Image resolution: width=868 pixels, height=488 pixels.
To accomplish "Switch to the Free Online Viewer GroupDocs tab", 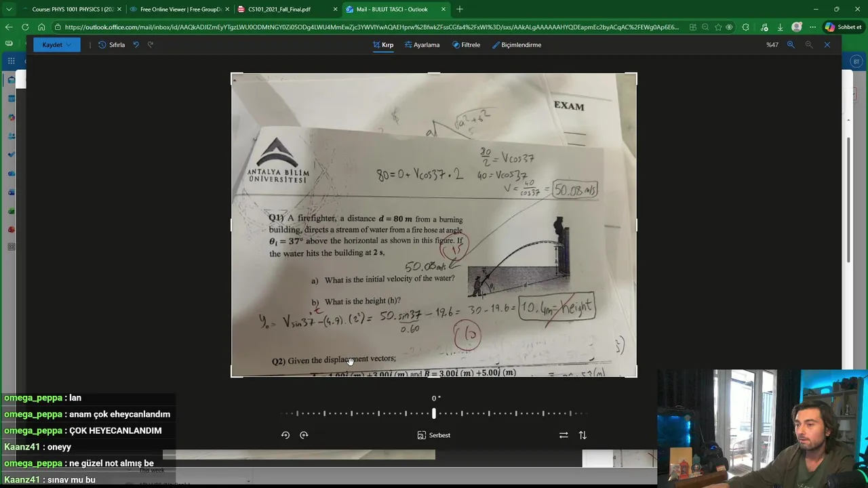I will pyautogui.click(x=180, y=9).
